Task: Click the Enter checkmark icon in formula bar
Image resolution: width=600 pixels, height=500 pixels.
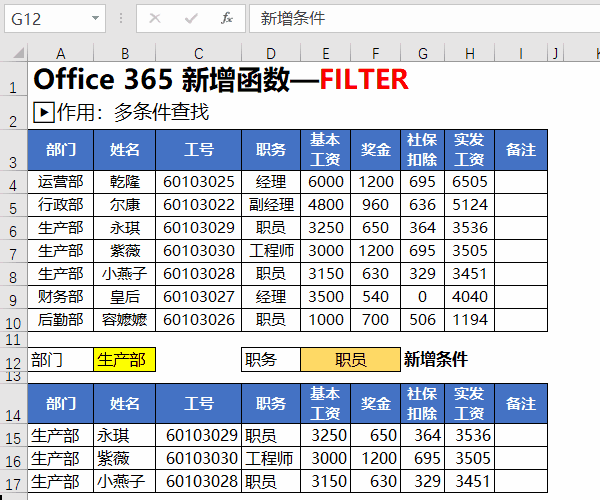Action: point(191,18)
